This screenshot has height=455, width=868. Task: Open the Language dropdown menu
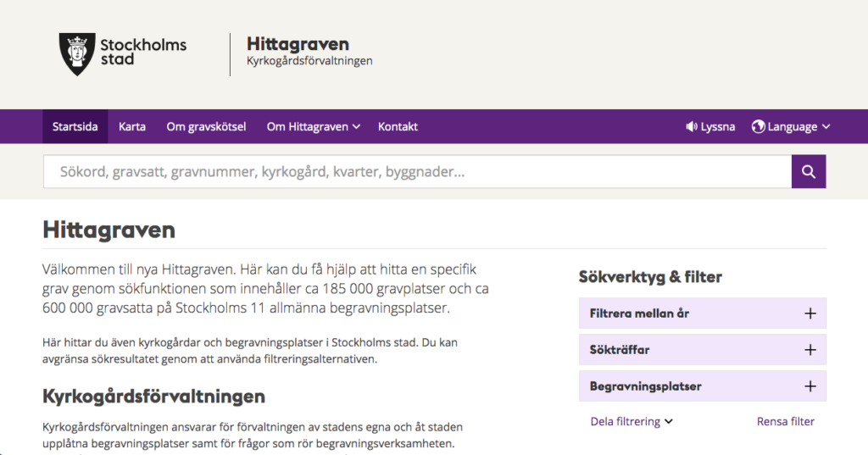tap(791, 127)
